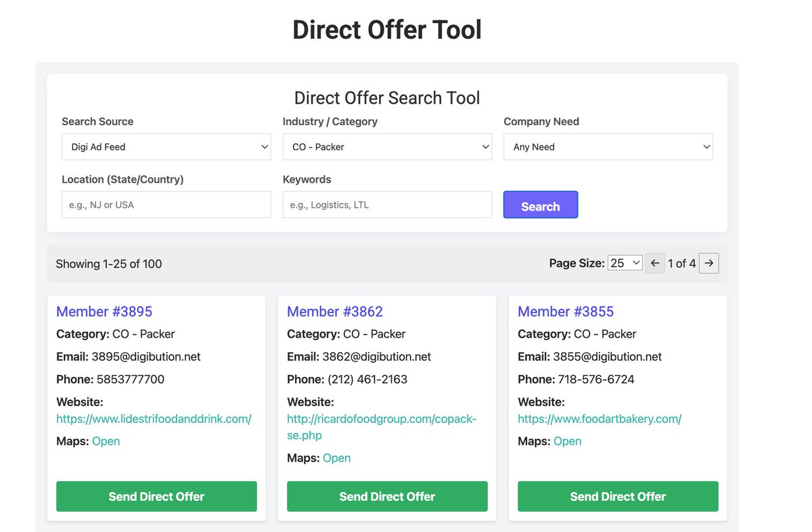This screenshot has height=532, width=812.
Task: Visit the lidestrifoodanddrink.com website link
Action: (154, 419)
